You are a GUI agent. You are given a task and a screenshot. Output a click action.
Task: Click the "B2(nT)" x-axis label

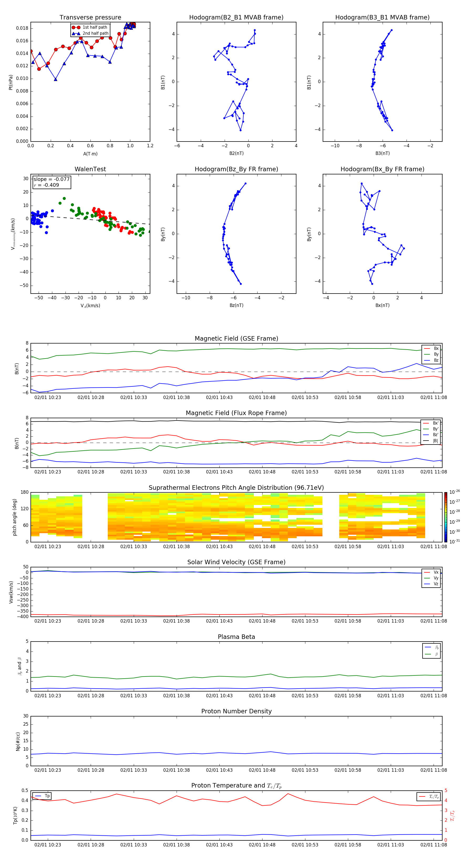tap(236, 153)
